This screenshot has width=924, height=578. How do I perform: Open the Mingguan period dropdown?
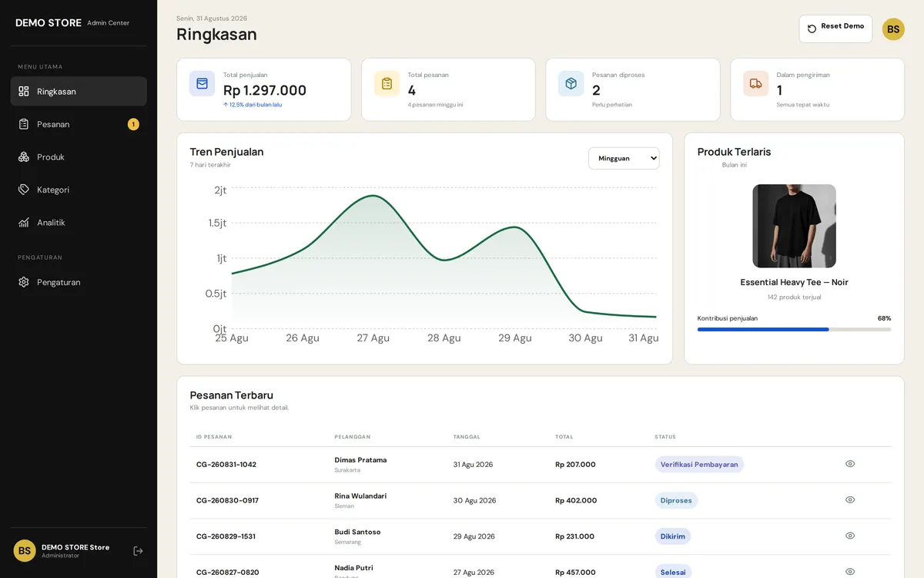624,158
